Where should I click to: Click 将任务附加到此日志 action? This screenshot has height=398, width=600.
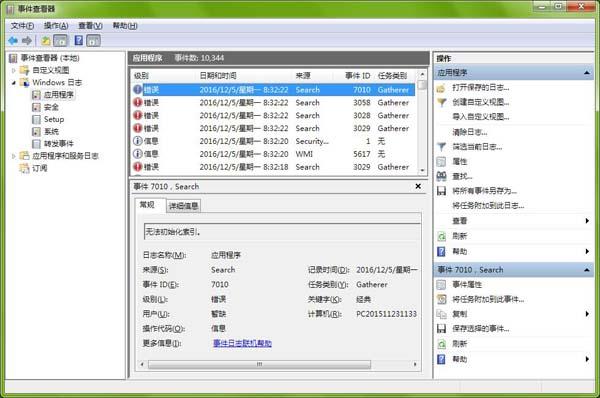click(488, 206)
